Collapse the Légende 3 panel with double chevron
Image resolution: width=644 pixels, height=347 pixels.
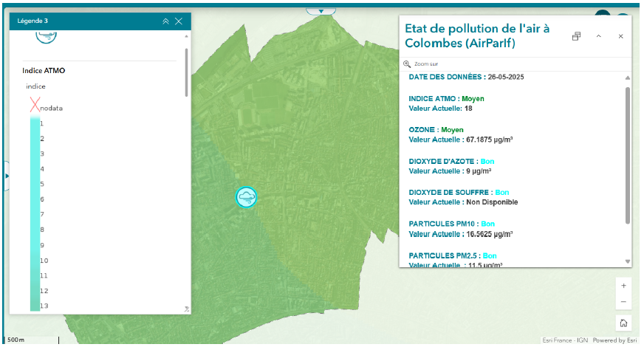click(165, 21)
